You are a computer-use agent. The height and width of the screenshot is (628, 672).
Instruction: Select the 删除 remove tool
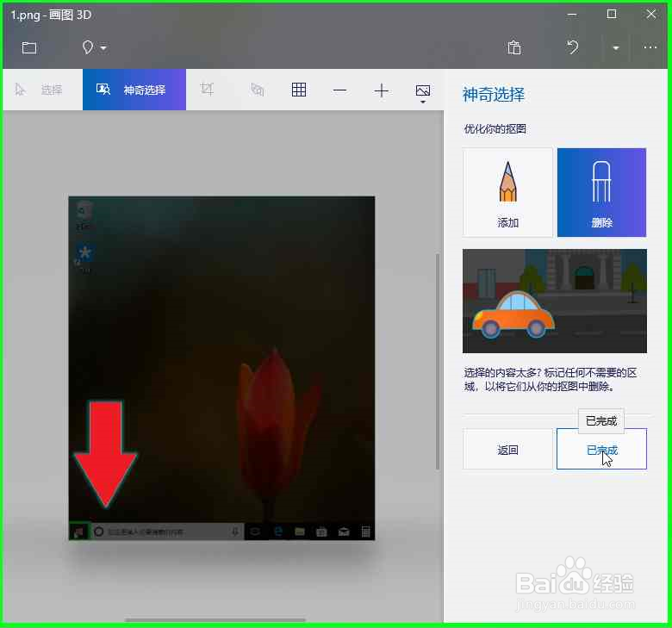pos(601,192)
